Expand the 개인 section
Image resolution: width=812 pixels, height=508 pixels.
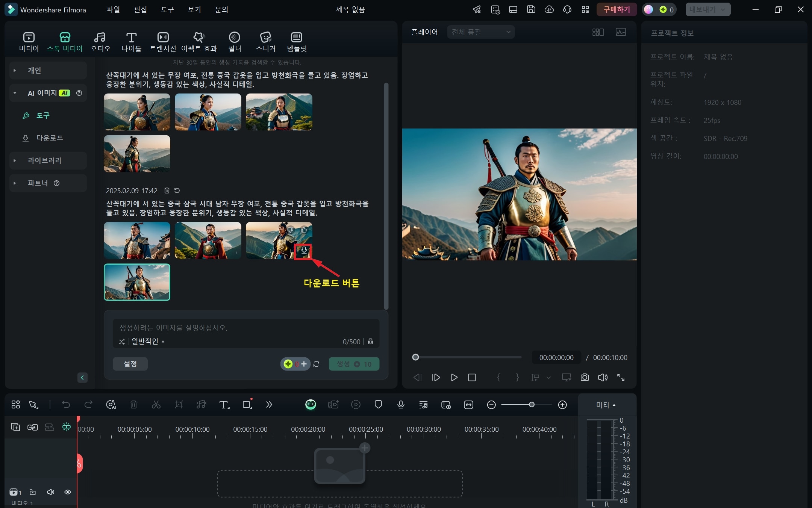click(48, 70)
